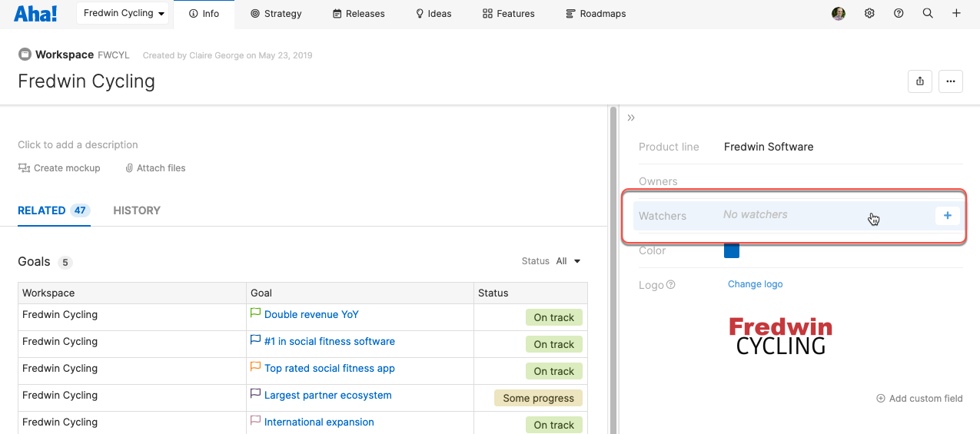
Task: Open the Strategy menu
Action: [x=276, y=14]
